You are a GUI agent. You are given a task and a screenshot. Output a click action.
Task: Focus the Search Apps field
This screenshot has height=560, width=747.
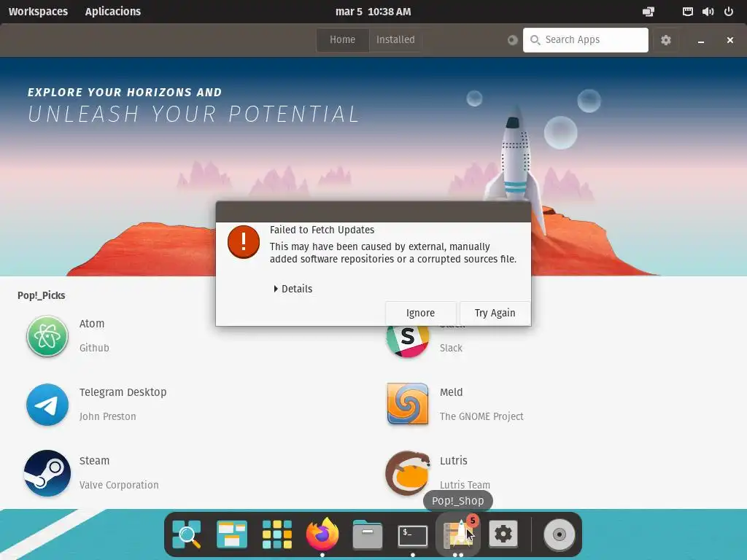[586, 40]
